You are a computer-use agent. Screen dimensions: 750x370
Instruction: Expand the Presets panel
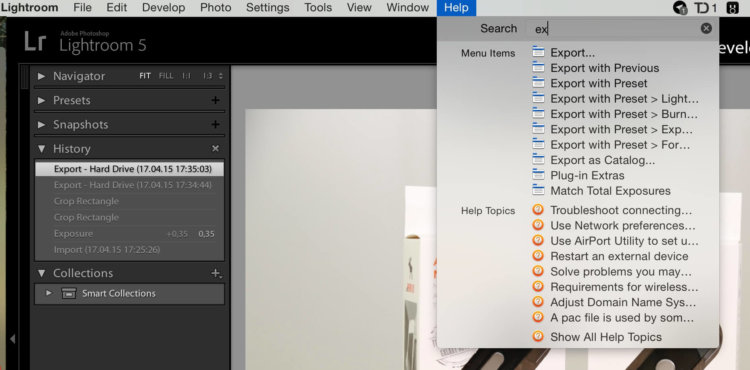point(42,100)
